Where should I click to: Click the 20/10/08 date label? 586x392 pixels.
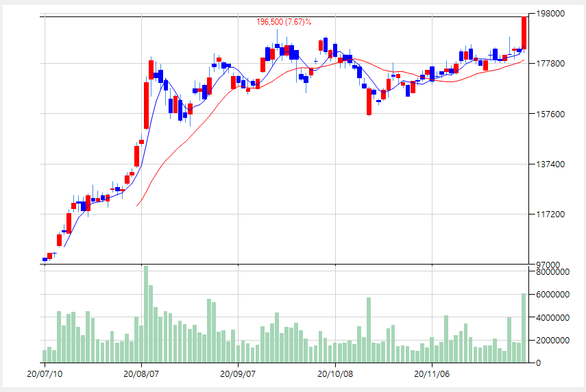[335, 374]
